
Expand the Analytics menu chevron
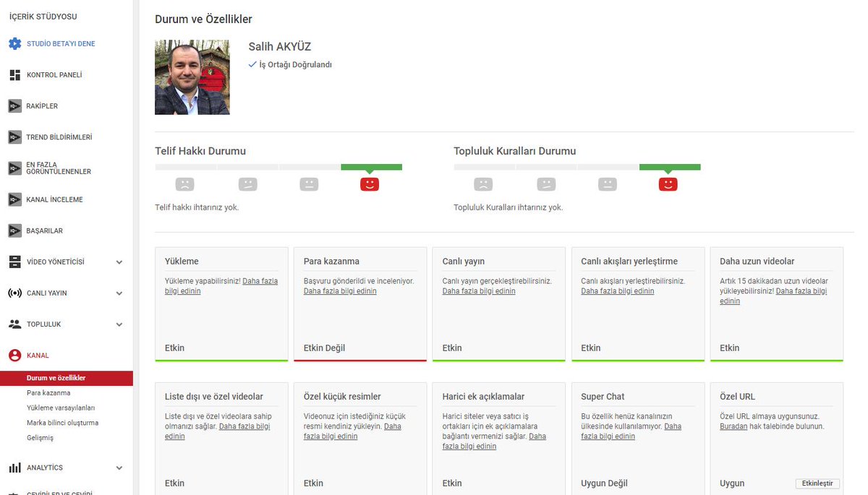(119, 468)
